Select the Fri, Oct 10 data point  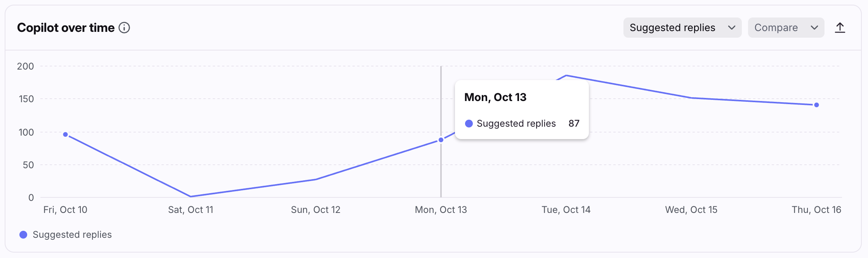(x=66, y=134)
